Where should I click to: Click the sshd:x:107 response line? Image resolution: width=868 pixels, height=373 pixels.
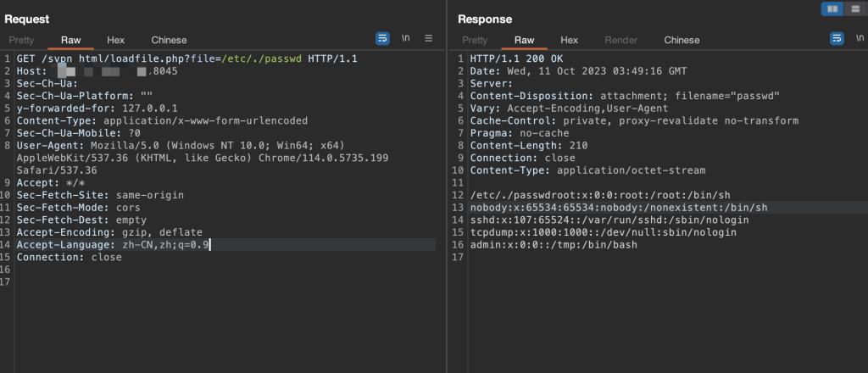tap(609, 220)
